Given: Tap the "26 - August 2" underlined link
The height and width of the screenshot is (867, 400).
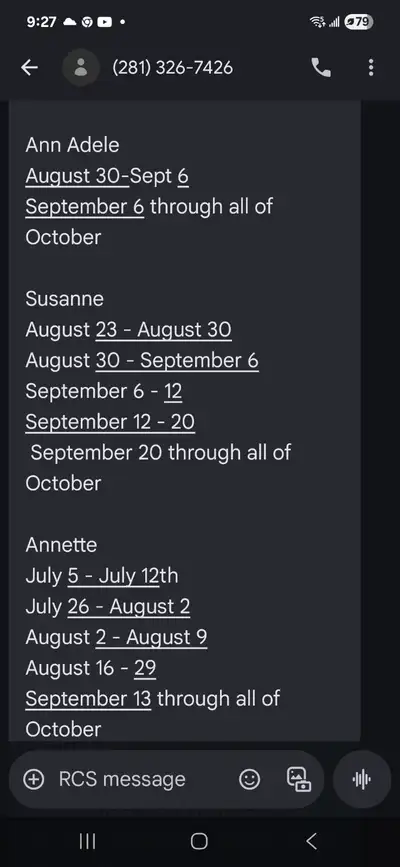Looking at the screenshot, I should point(129,607).
